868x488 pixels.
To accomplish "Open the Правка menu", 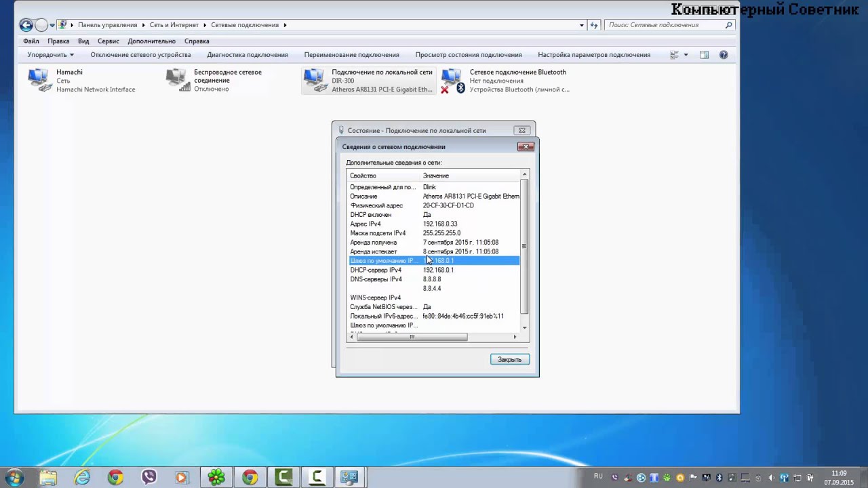I will click(58, 41).
